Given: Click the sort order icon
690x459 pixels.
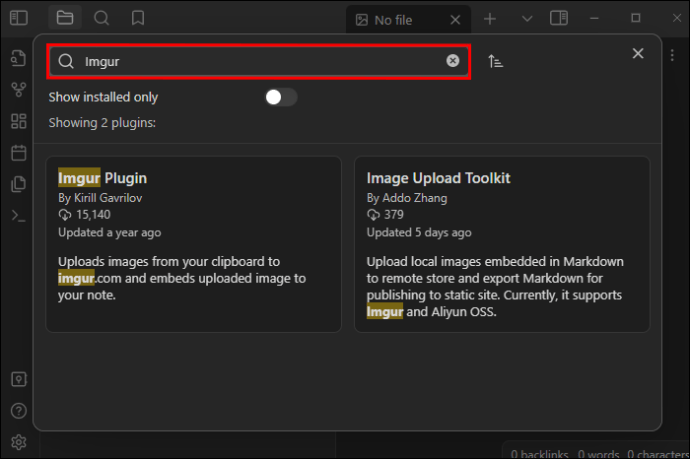Looking at the screenshot, I should click(x=495, y=61).
